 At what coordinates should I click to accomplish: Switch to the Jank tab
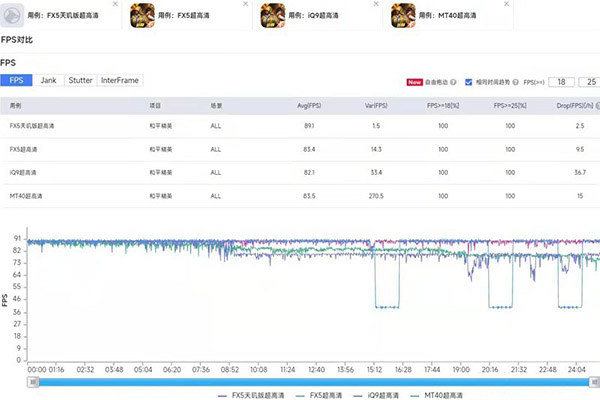click(x=48, y=80)
